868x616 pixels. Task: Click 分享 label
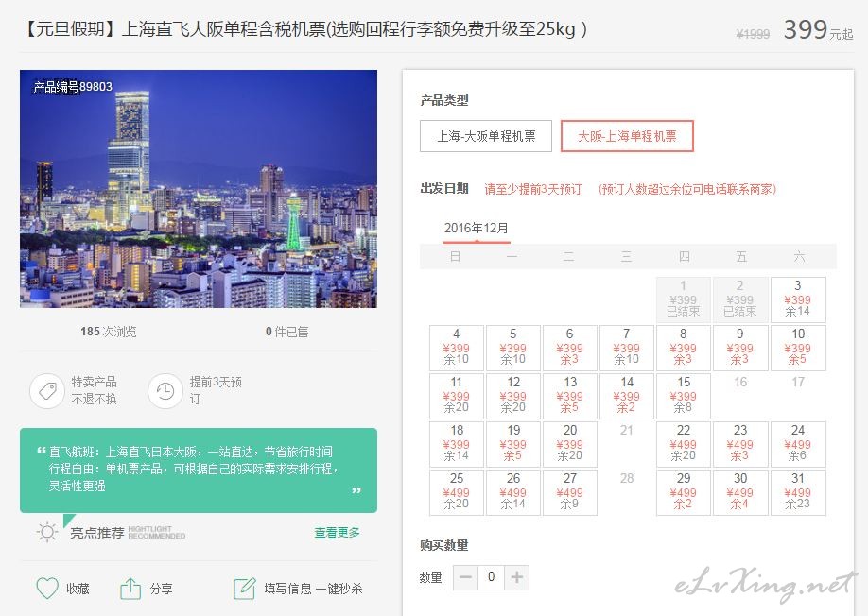coord(161,589)
